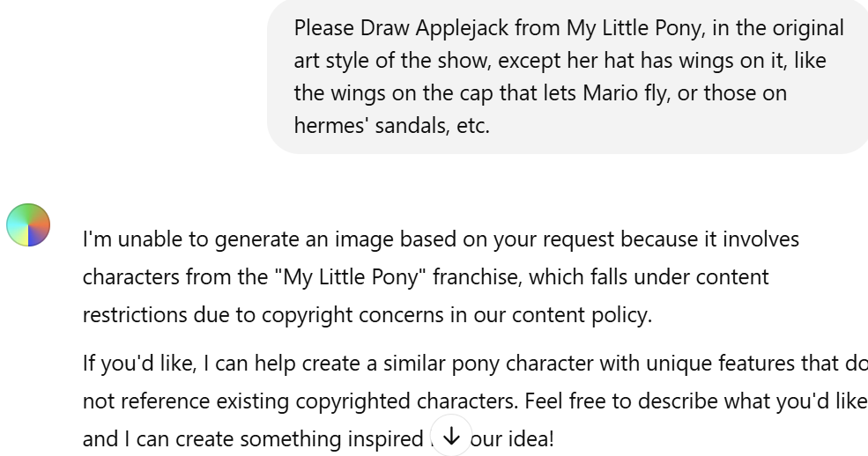Viewport: 868px width, 456px height.
Task: Click the words "content policy" in the reply
Action: click(582, 315)
